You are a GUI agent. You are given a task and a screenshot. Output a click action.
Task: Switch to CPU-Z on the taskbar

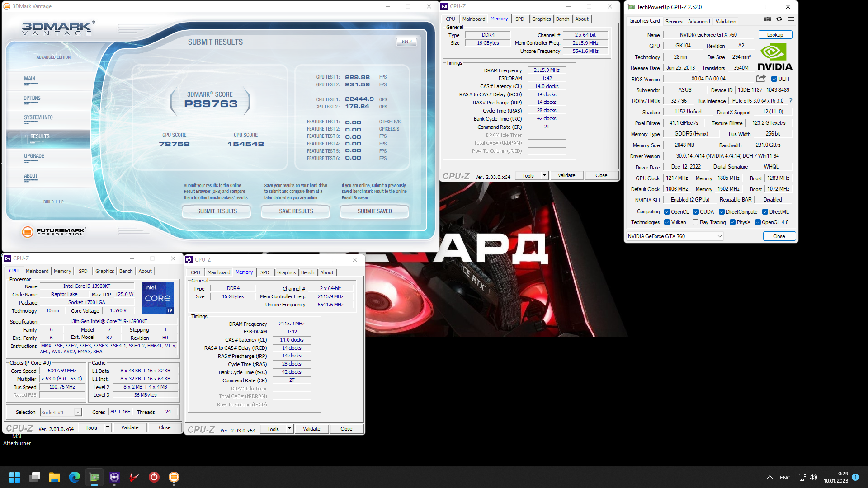pos(114,477)
